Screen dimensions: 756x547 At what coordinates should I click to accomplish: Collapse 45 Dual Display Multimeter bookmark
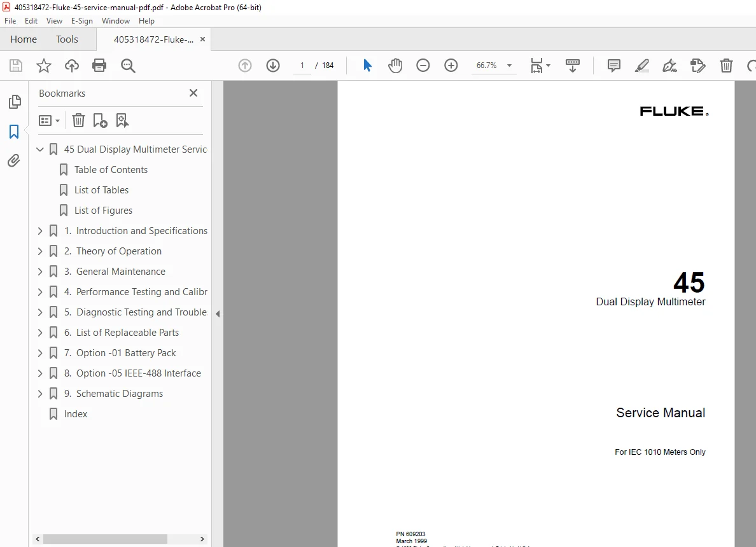click(x=40, y=149)
